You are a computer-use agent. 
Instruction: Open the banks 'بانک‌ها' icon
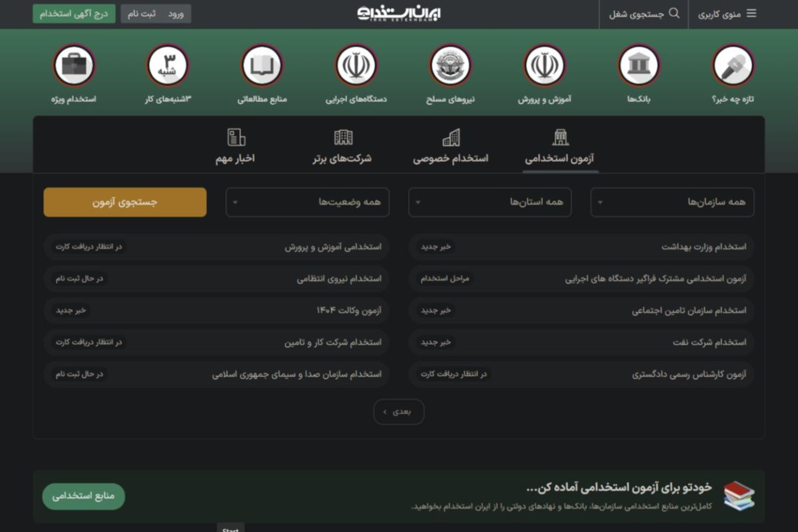638,65
